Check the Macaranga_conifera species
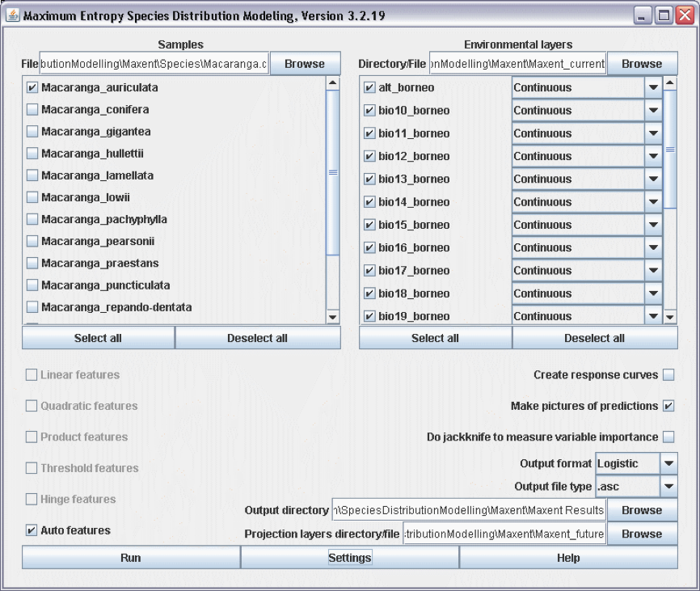 pos(32,109)
